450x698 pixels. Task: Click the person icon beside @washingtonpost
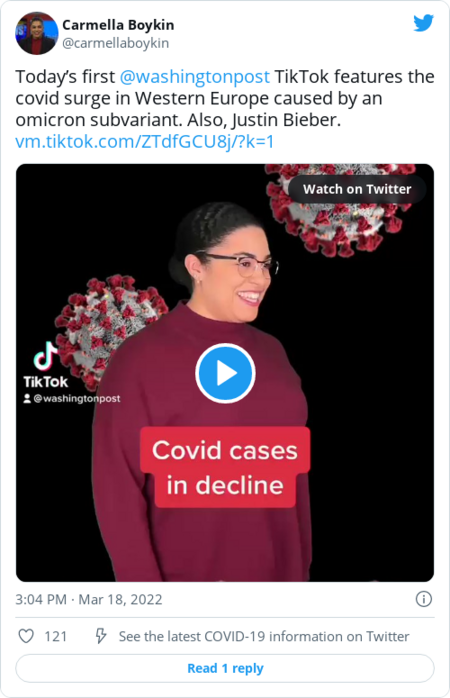point(27,398)
